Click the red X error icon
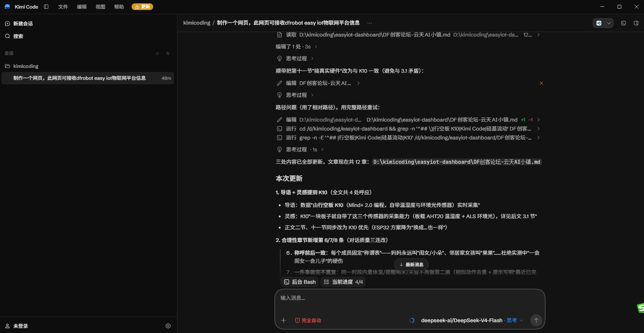644x333 pixels. (542, 83)
